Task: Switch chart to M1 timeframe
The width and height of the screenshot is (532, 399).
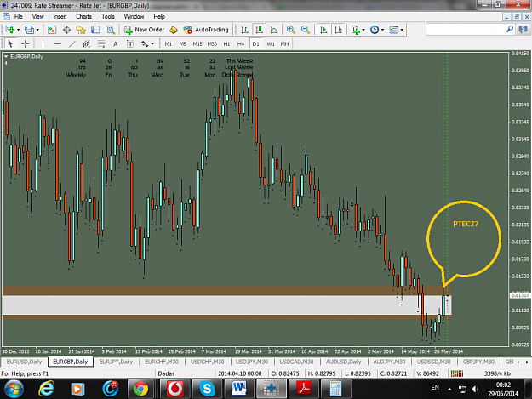Action: click(x=168, y=43)
